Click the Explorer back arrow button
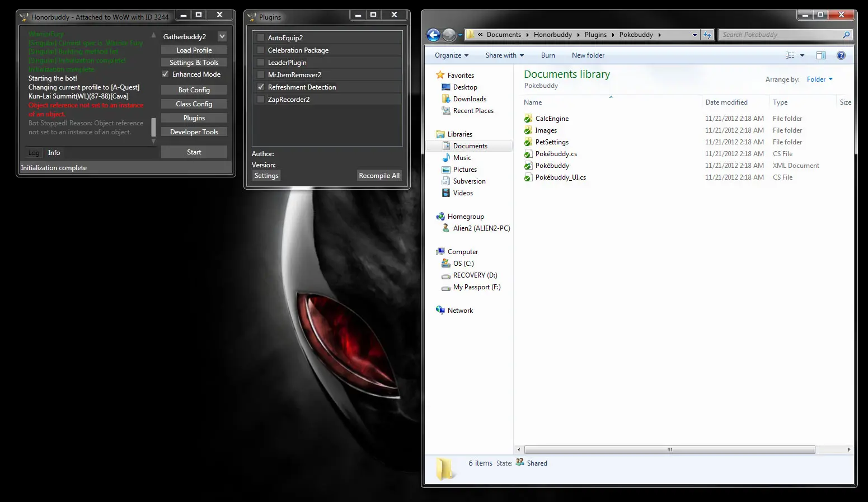 [x=433, y=35]
